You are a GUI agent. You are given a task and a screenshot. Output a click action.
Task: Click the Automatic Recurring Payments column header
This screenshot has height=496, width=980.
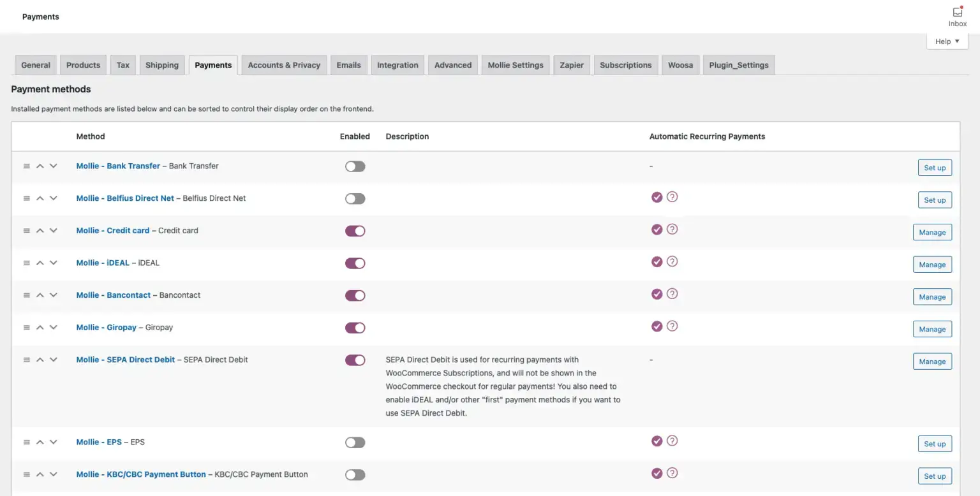coord(707,136)
